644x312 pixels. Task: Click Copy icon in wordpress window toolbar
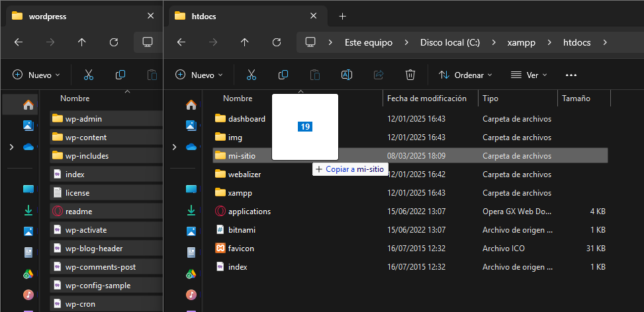[120, 75]
